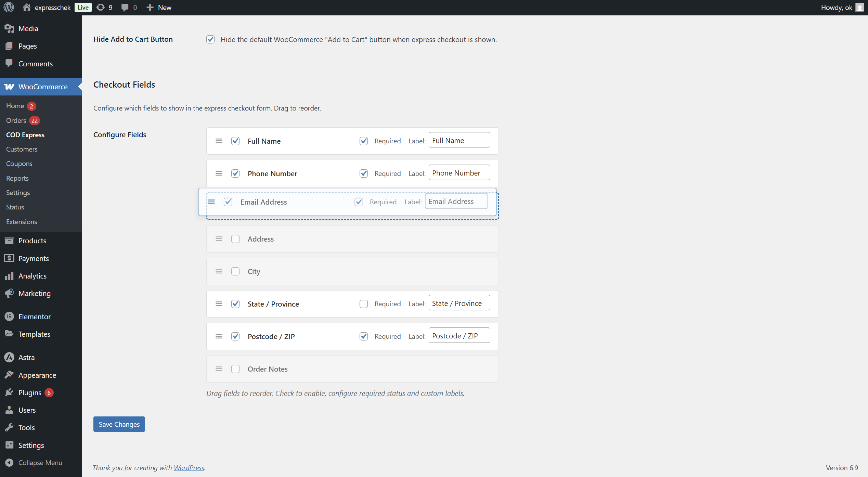Enable the Address checkout field
Screen dimensions: 868x477
tap(235, 239)
